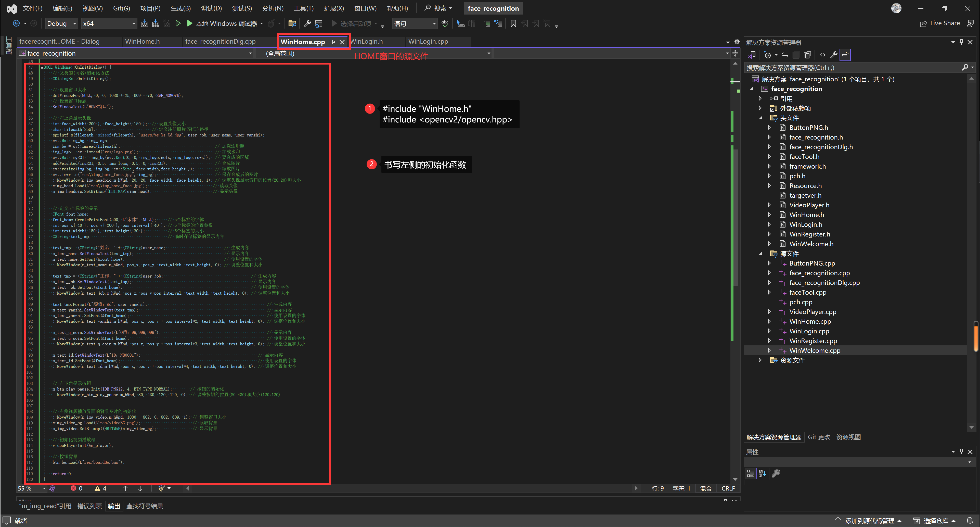Open the 55 % zoom level selector
The width and height of the screenshot is (980, 527).
point(44,488)
